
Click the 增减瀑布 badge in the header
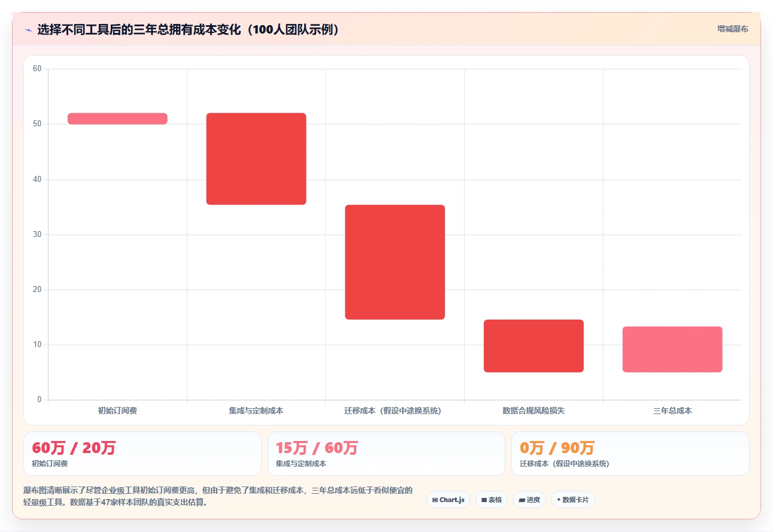pos(733,29)
